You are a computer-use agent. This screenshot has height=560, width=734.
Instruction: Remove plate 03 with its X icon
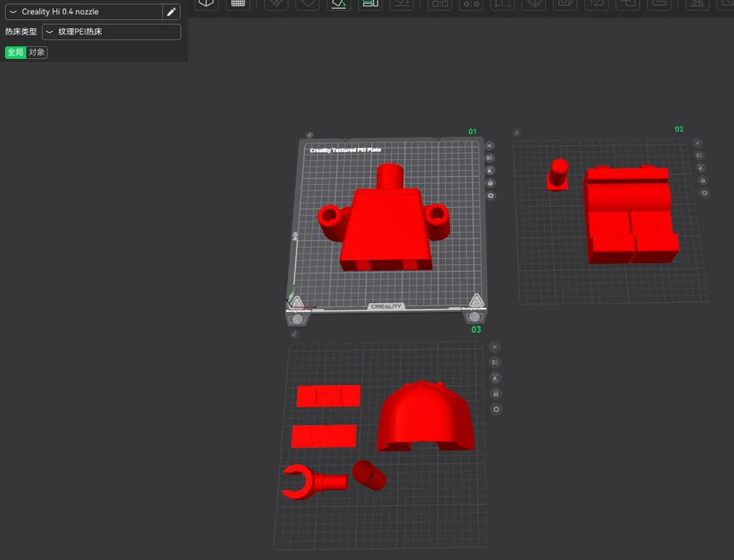tap(495, 346)
